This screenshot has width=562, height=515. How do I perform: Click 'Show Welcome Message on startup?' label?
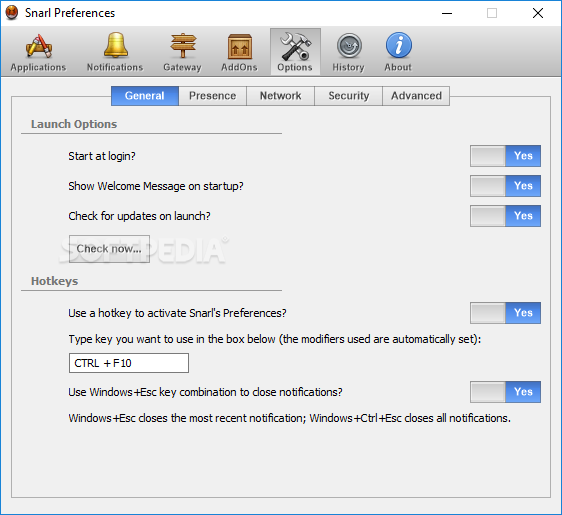156,186
